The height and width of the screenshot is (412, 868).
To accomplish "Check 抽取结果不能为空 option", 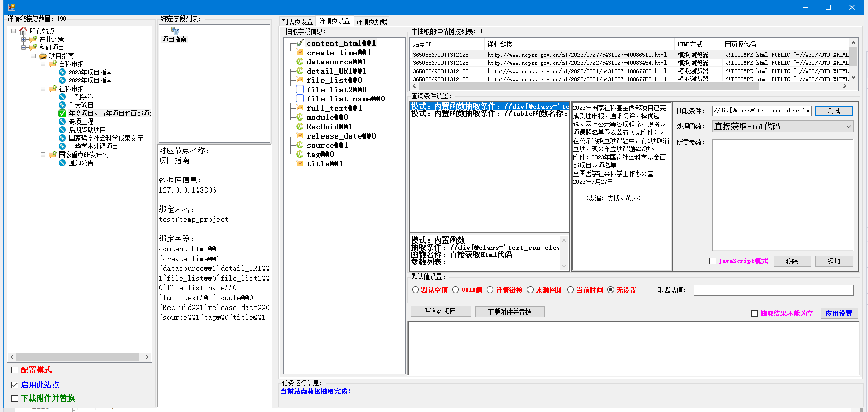I will pos(755,313).
